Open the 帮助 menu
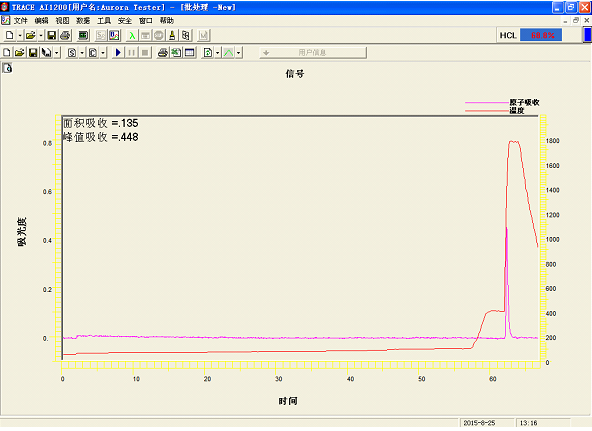Screen dimensions: 592x431 pos(166,20)
